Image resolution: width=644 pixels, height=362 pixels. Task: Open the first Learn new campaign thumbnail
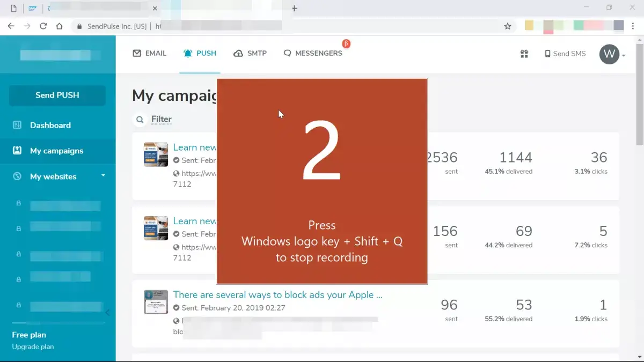click(x=156, y=154)
